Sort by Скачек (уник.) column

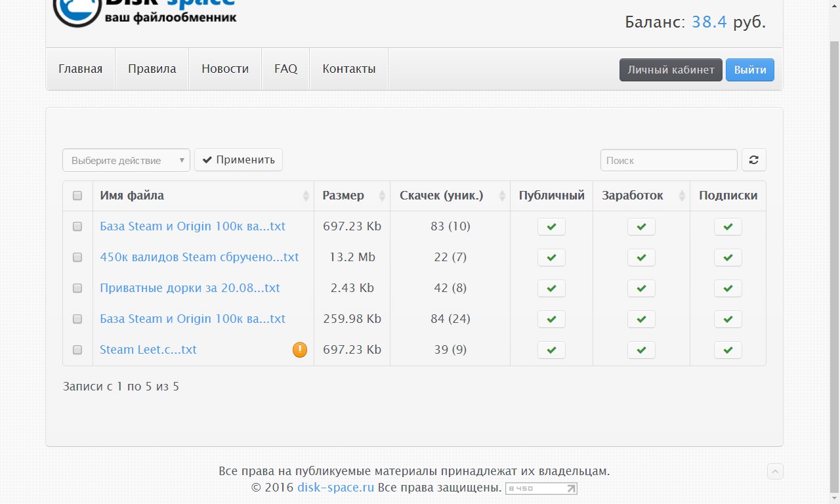point(450,196)
